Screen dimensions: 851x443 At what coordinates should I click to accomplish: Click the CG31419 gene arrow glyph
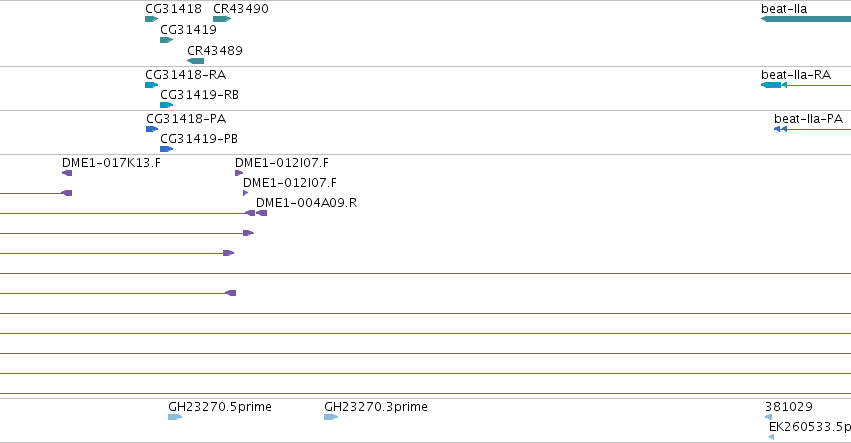(167, 40)
